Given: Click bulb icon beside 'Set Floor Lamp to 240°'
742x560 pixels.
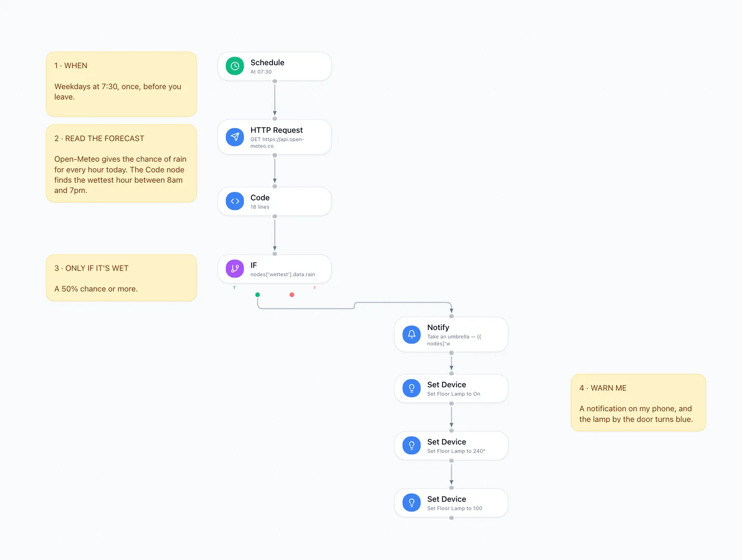Looking at the screenshot, I should click(x=412, y=446).
